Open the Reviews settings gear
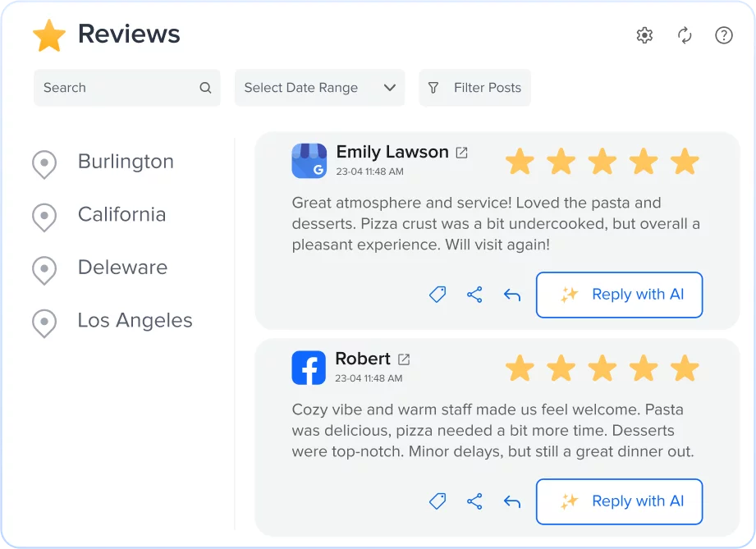The height and width of the screenshot is (549, 756). tap(644, 35)
